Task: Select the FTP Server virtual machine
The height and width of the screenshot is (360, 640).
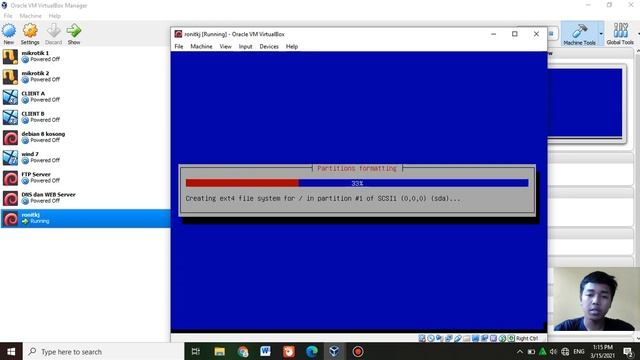Action: coord(85,178)
